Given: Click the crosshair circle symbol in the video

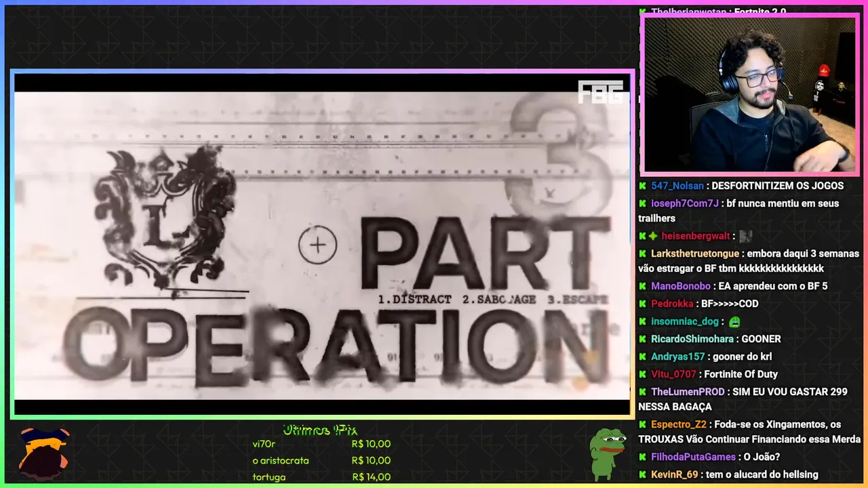Looking at the screenshot, I should pyautogui.click(x=317, y=245).
